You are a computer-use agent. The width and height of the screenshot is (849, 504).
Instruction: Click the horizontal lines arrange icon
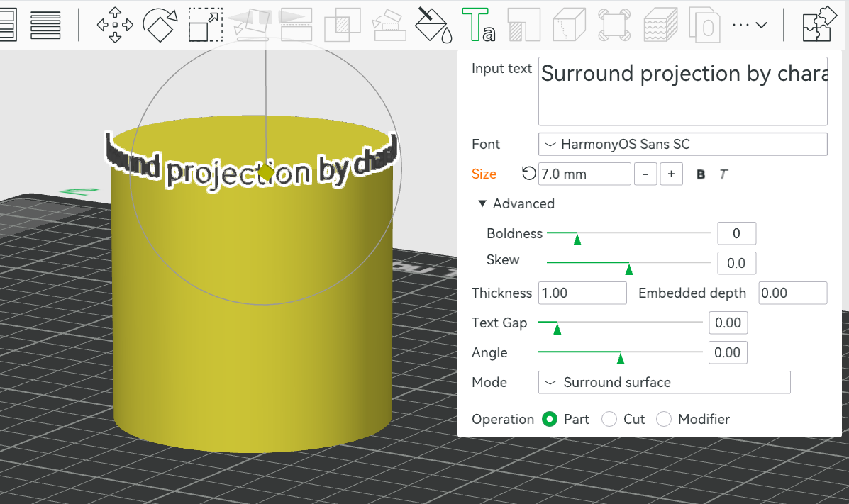coord(45,25)
